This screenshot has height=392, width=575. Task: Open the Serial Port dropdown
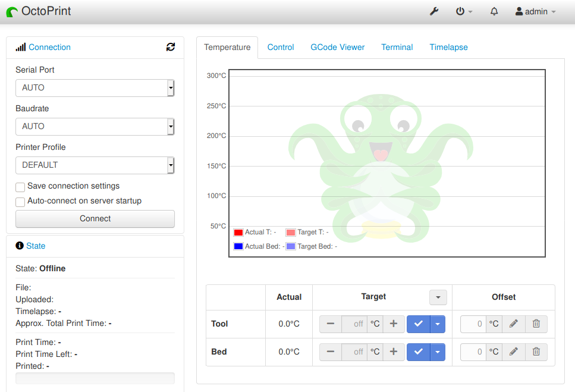[95, 88]
